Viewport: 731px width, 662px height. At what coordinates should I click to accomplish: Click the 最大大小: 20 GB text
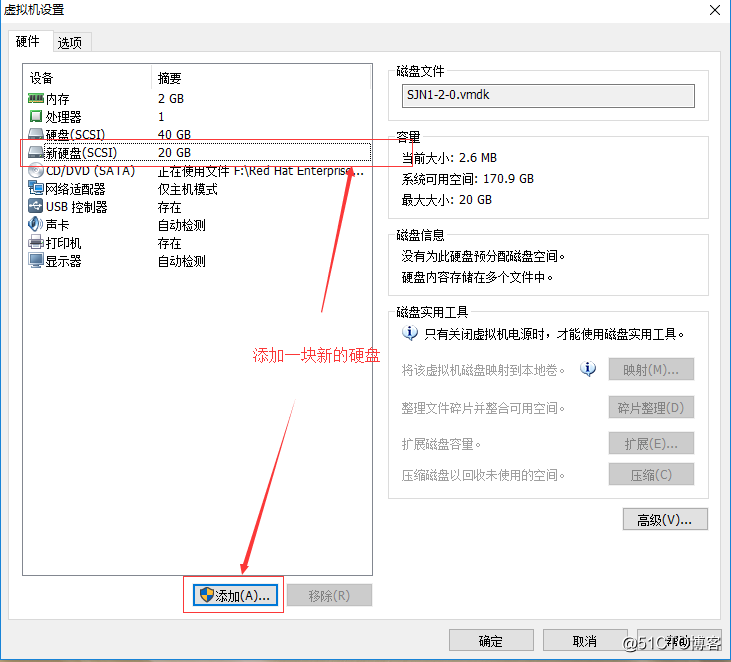447,200
